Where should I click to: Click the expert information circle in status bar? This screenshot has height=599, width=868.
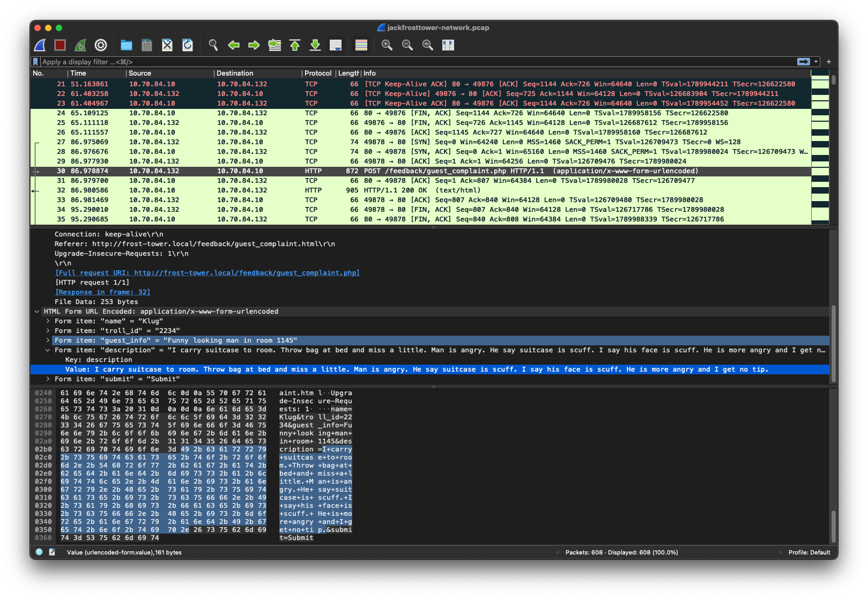pos(39,552)
